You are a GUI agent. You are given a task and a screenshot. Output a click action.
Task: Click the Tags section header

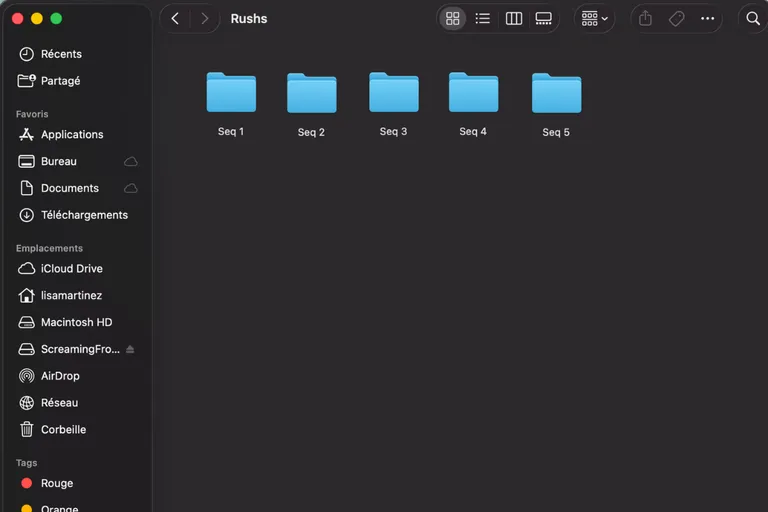coord(26,463)
